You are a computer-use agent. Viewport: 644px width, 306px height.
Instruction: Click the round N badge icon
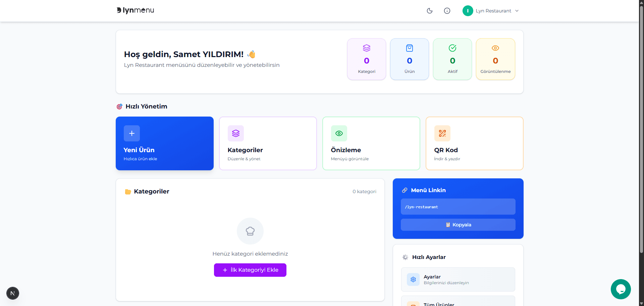coord(13,293)
